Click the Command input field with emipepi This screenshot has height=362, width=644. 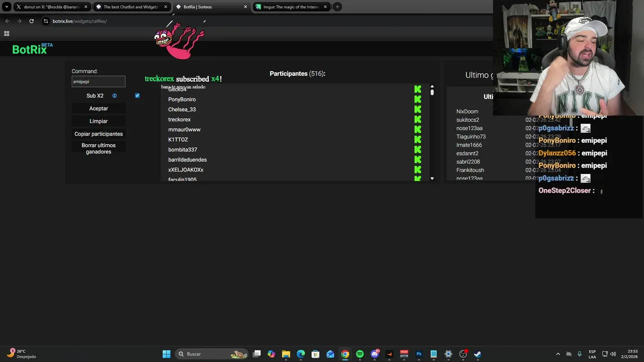coord(99,81)
